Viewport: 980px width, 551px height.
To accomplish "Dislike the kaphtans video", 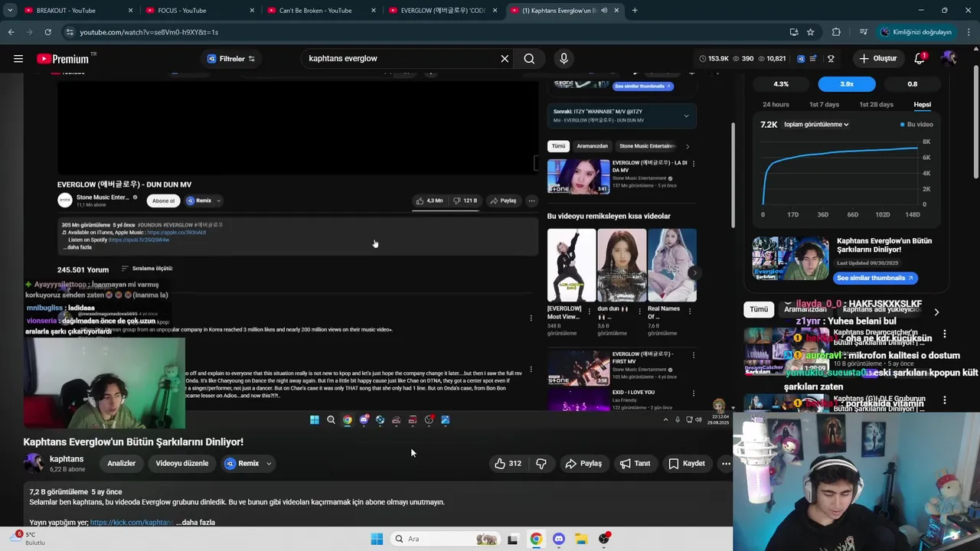I will 541,463.
